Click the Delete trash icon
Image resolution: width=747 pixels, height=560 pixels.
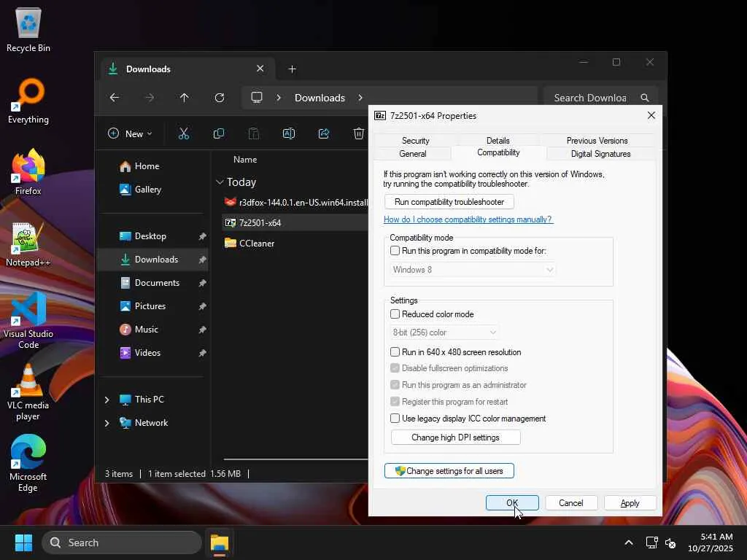(359, 134)
